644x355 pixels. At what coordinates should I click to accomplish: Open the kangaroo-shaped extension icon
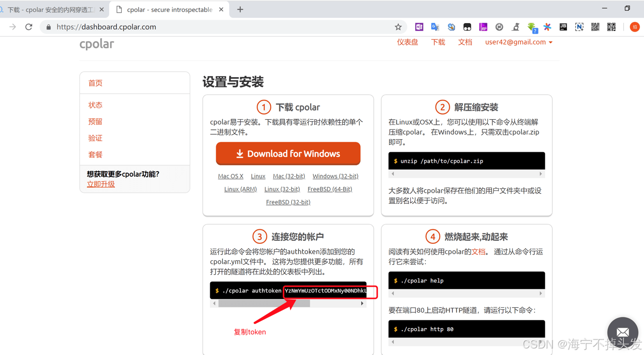pyautogui.click(x=515, y=27)
